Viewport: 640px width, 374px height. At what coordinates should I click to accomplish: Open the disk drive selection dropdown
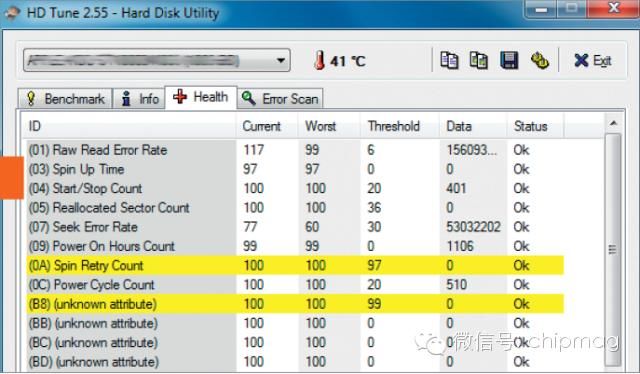click(x=157, y=60)
